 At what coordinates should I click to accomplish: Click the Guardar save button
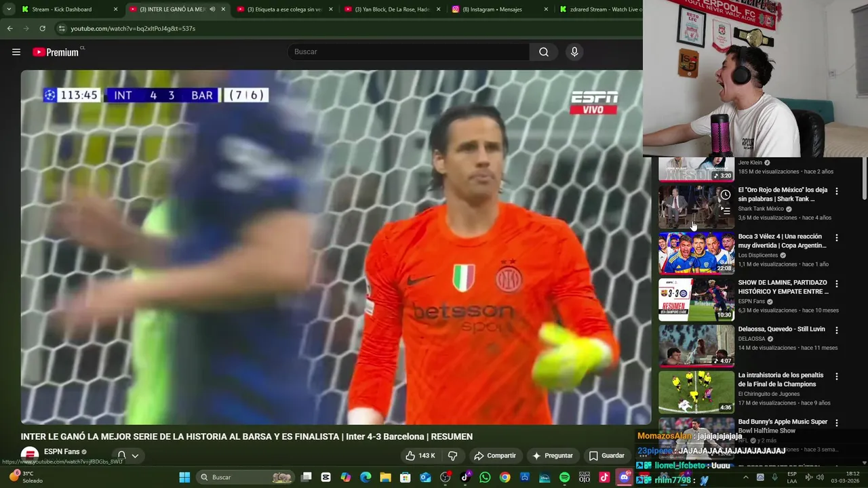coord(606,455)
